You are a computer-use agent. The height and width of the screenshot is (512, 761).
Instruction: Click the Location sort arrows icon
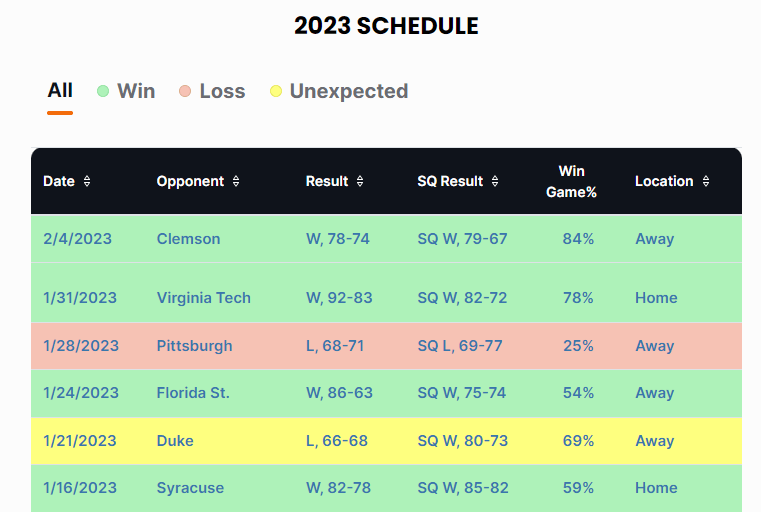point(706,182)
